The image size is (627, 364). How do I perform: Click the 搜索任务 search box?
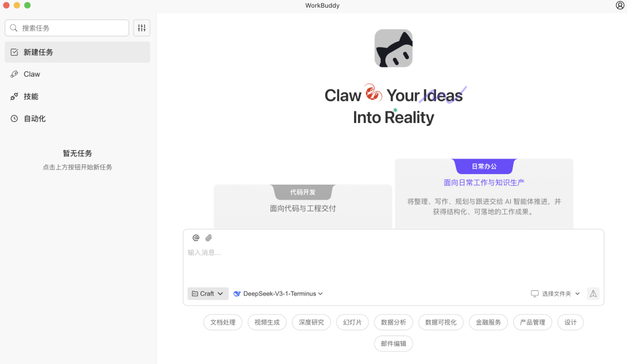click(66, 27)
